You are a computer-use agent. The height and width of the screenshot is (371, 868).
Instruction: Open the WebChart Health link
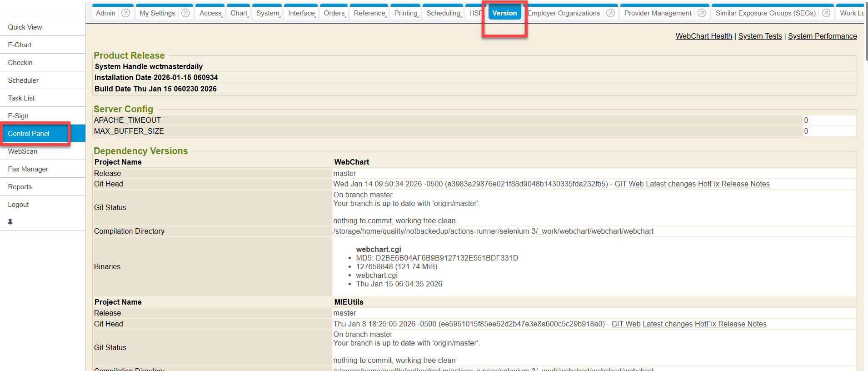703,36
